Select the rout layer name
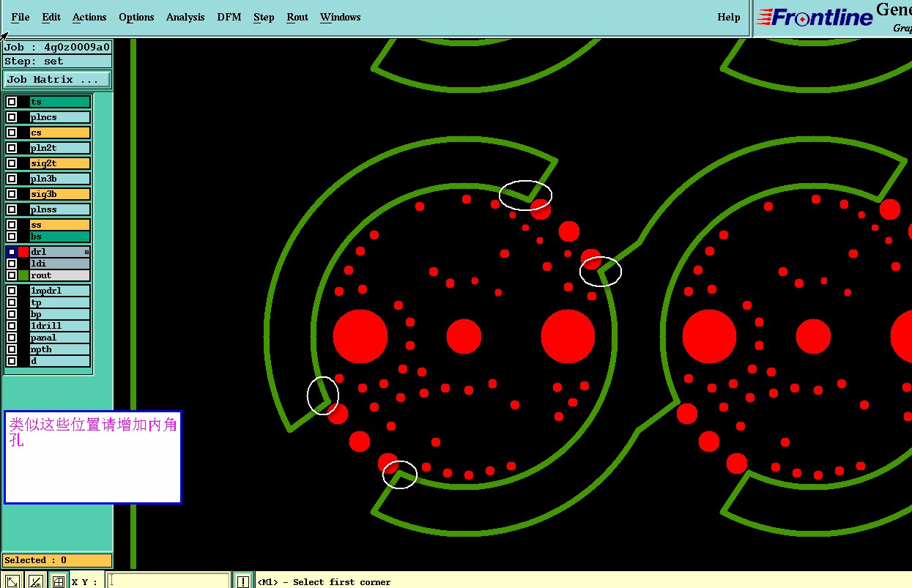912x588 pixels. click(60, 275)
